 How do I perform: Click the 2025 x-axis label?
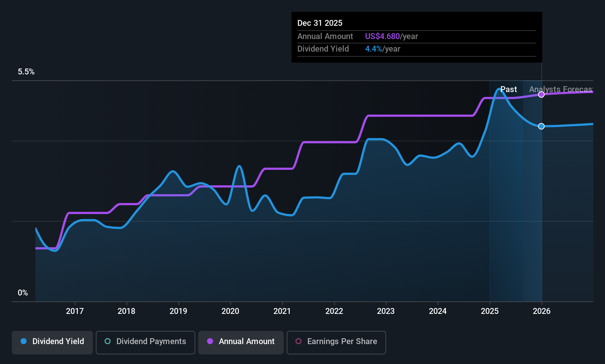(x=490, y=311)
